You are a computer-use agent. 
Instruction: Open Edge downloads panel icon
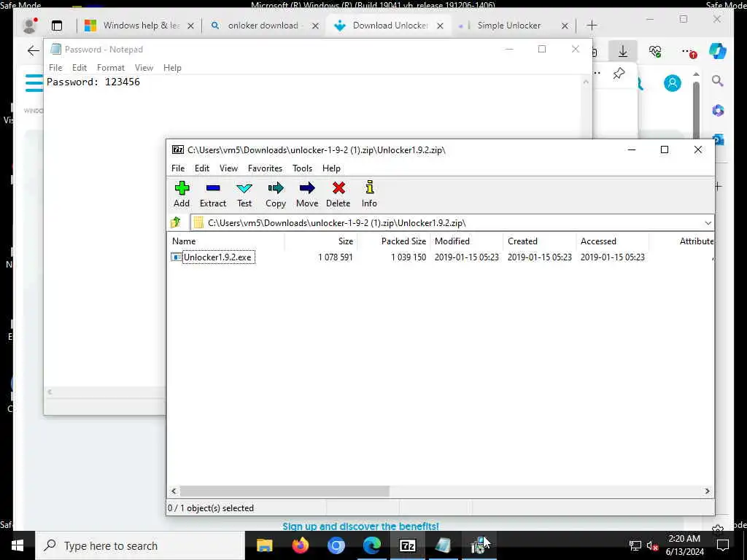[x=623, y=51]
